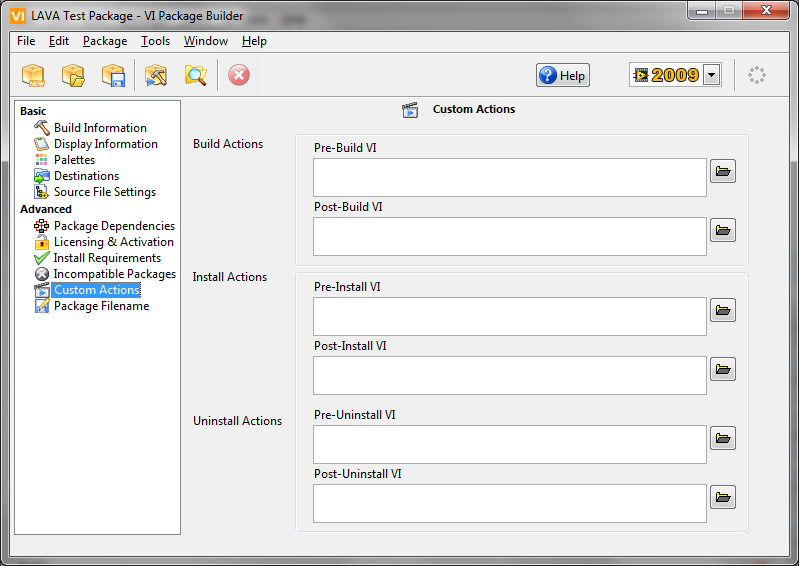799x566 pixels.
Task: Click the Incompatible Packages icon
Action: coord(41,274)
